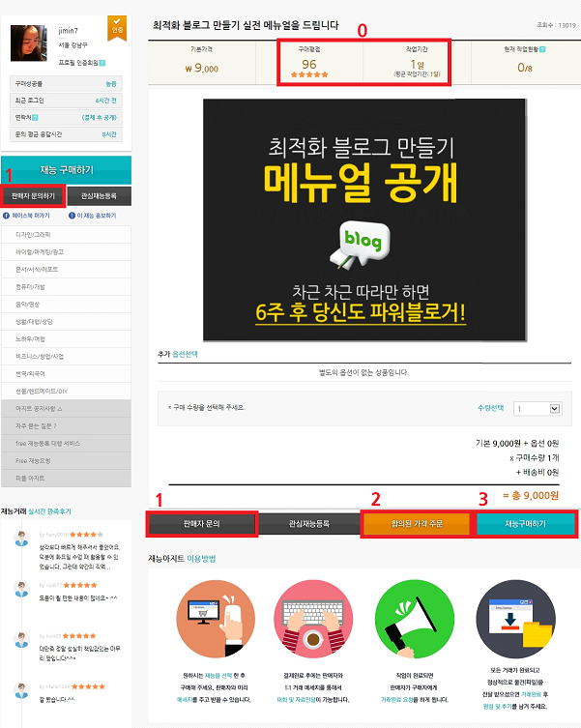Click 이용방법 heading link

pos(201,558)
